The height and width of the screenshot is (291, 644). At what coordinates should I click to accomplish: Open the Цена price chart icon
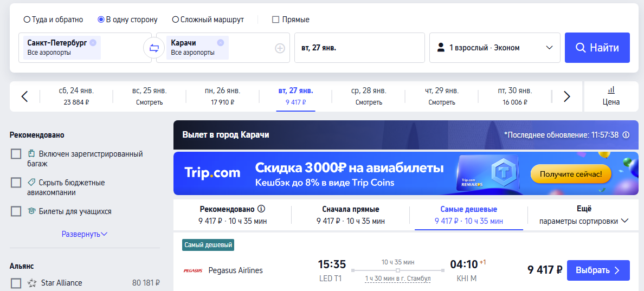click(611, 96)
